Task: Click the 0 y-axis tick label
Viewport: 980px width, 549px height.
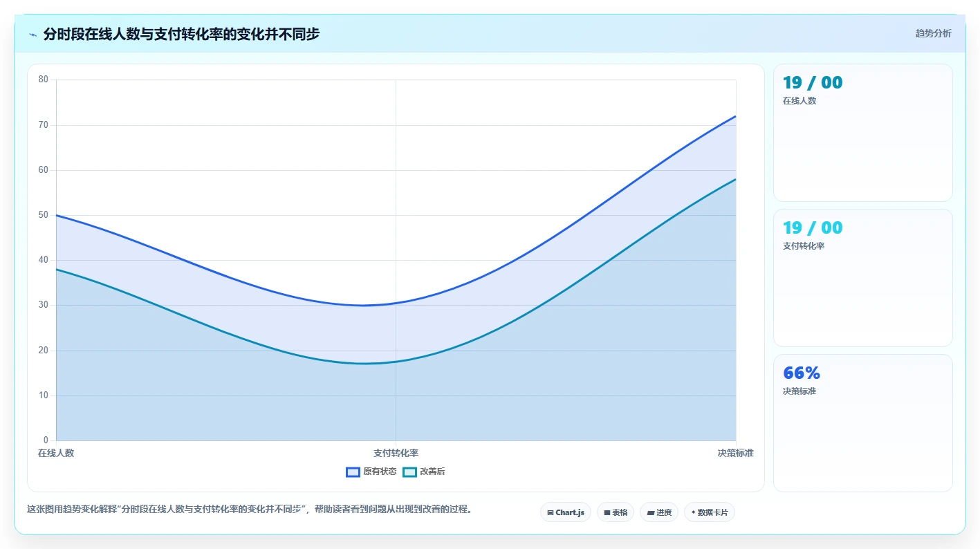Action: 46,440
